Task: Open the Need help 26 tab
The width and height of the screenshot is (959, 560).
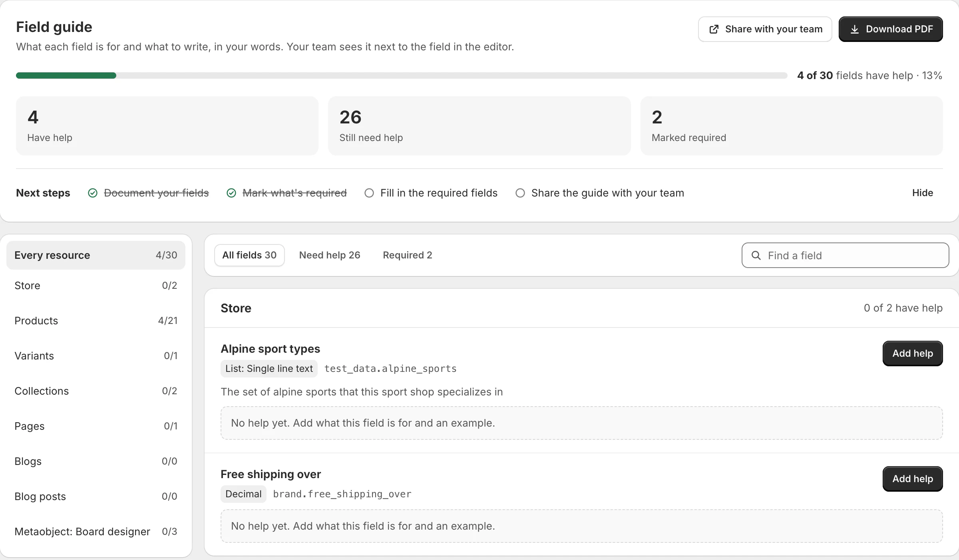Action: (330, 255)
